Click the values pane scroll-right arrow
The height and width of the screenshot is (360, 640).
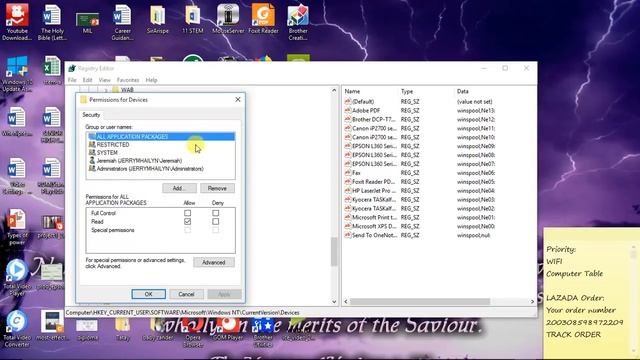[532, 302]
